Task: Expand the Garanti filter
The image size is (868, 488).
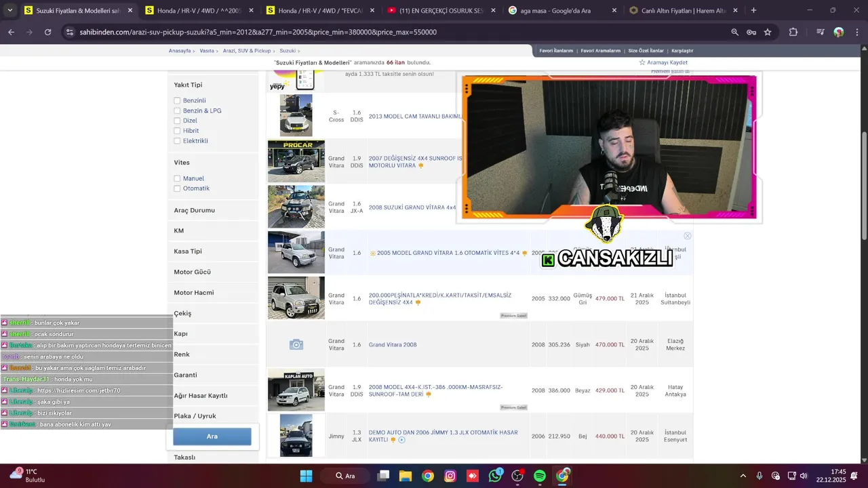Action: click(x=213, y=375)
